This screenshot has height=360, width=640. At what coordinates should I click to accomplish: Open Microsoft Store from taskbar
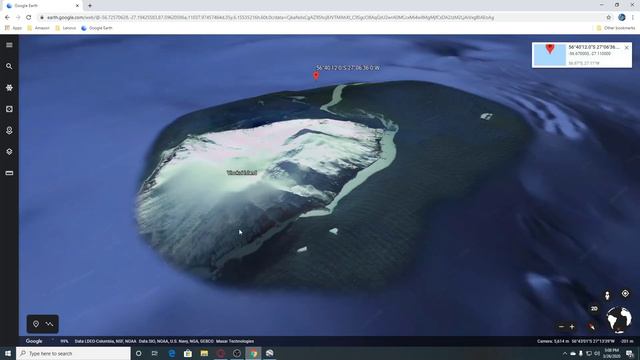188,353
